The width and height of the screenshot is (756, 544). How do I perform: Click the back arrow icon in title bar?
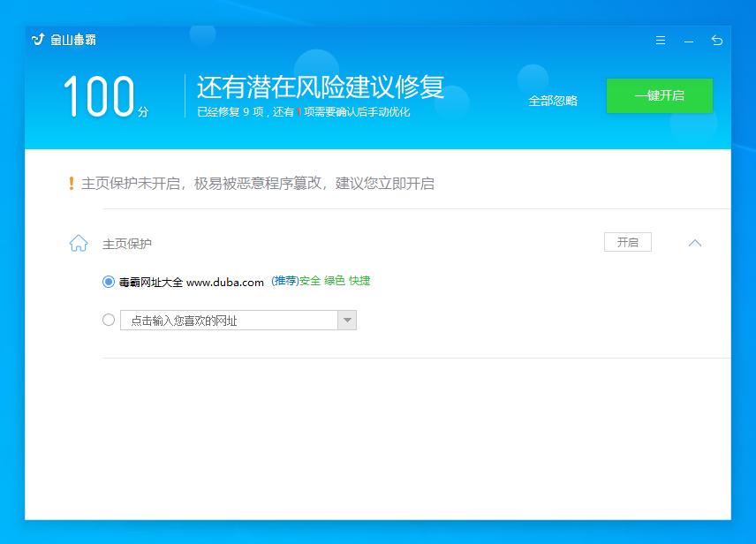716,41
